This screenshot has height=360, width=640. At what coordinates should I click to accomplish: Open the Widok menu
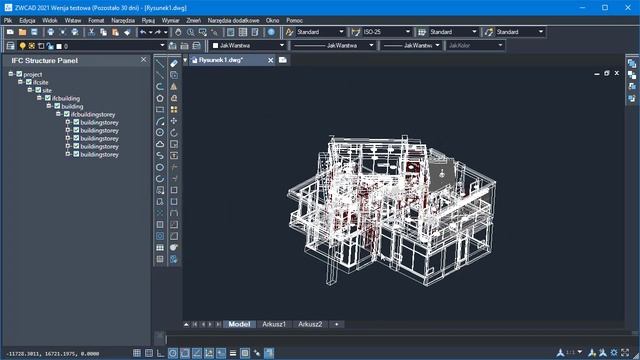pos(50,20)
